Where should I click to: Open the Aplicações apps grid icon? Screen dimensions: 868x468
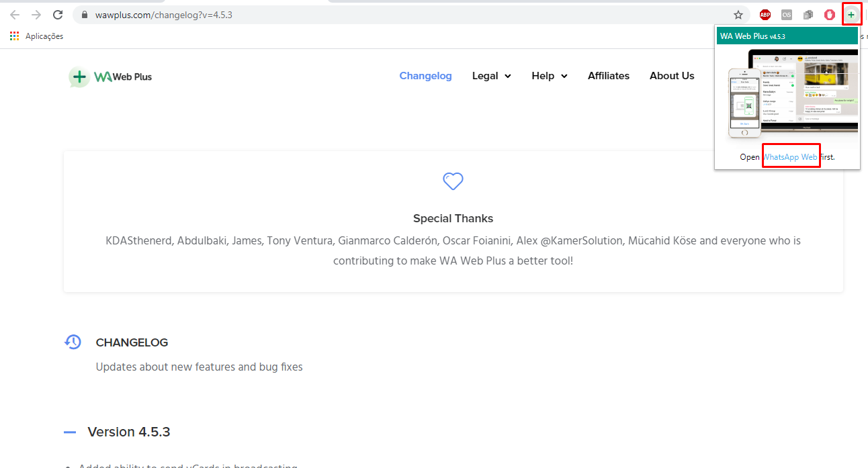click(x=15, y=36)
